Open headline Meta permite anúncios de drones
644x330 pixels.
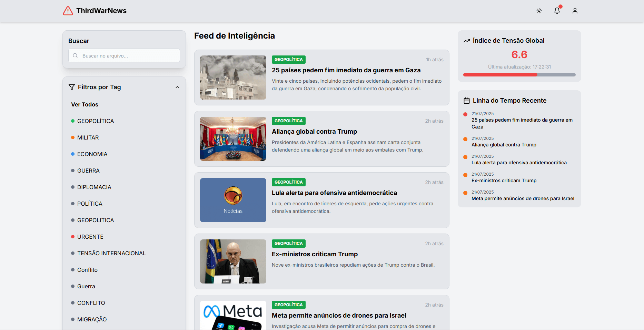point(339,316)
